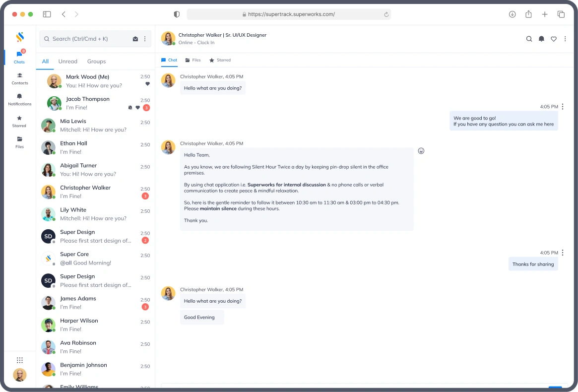Click the heart icon in the chat header
The width and height of the screenshot is (578, 392).
tap(553, 39)
